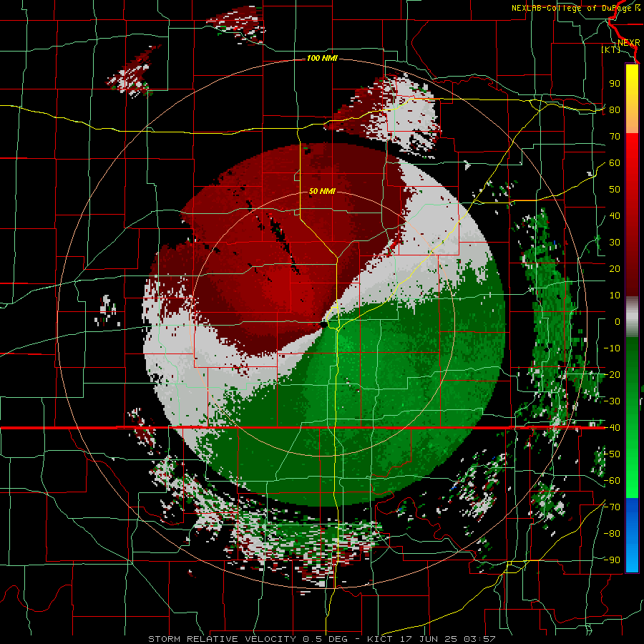
Task: Select the -50 value on the velocity scale
Action: [612, 454]
